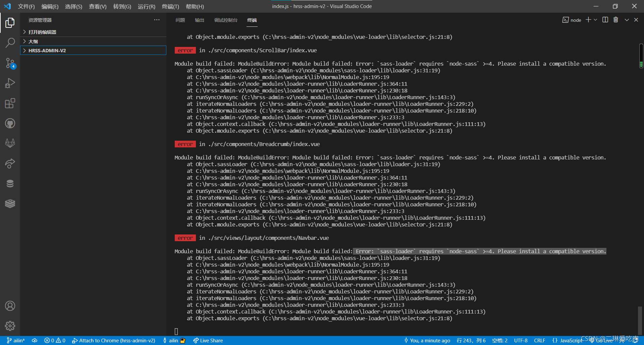The height and width of the screenshot is (345, 644).
Task: Open the Explorer sidebar icon
Action: pos(10,22)
